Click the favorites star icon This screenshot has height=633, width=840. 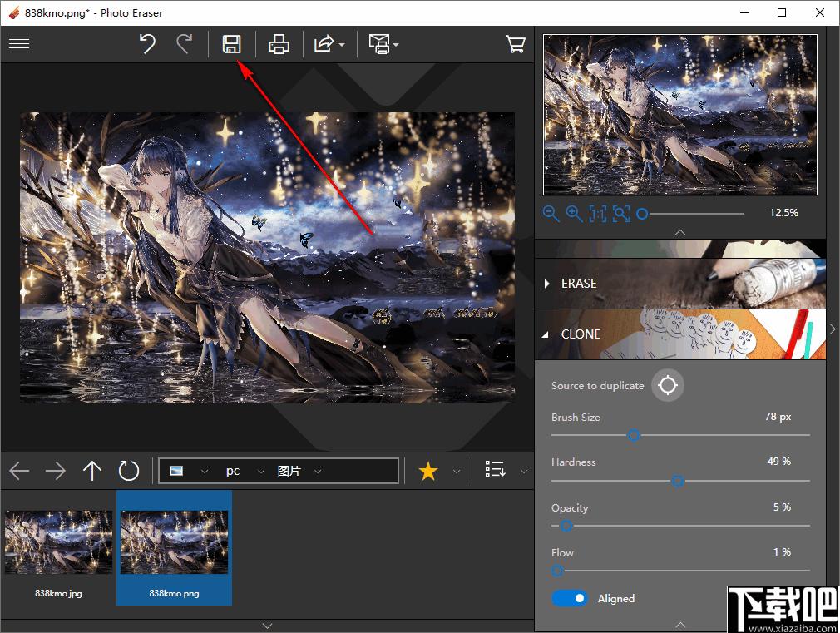point(428,471)
